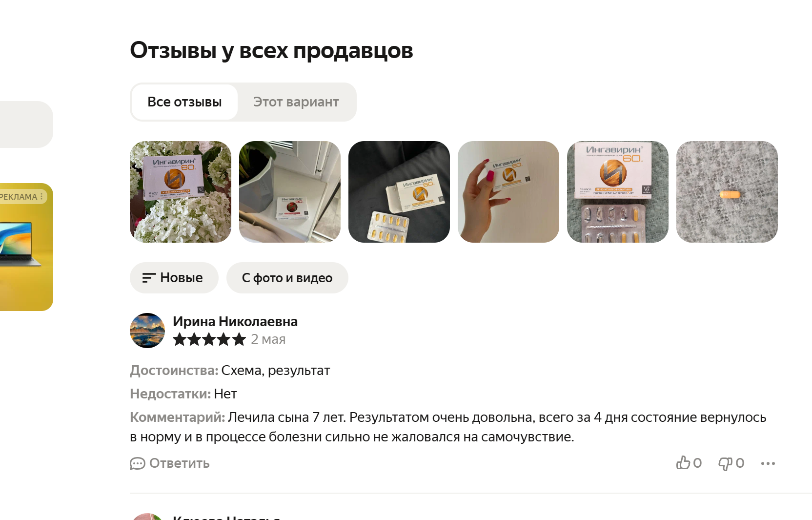Open photo of single orange capsule
The height and width of the screenshot is (520, 812).
point(727,192)
